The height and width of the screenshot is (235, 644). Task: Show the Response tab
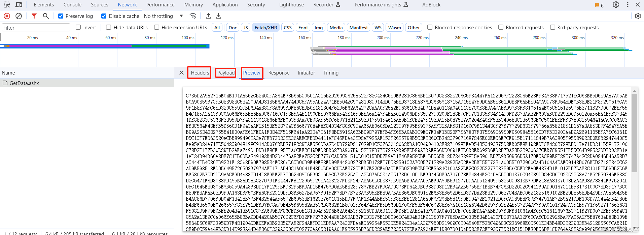(x=279, y=73)
